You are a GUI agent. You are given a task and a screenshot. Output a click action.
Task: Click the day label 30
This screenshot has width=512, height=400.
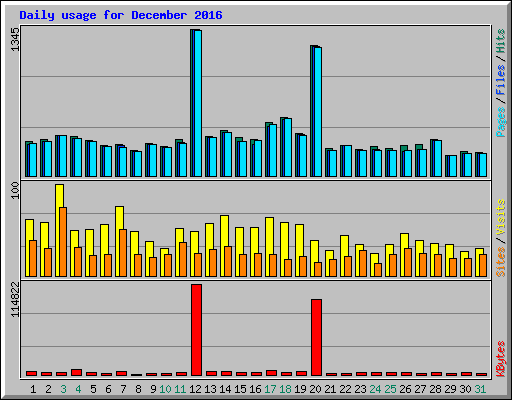point(465,389)
